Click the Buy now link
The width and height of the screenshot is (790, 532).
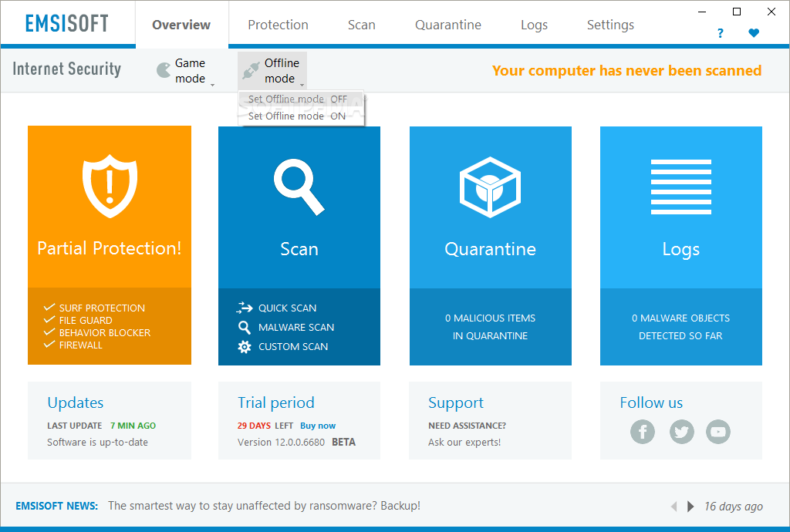(x=318, y=426)
